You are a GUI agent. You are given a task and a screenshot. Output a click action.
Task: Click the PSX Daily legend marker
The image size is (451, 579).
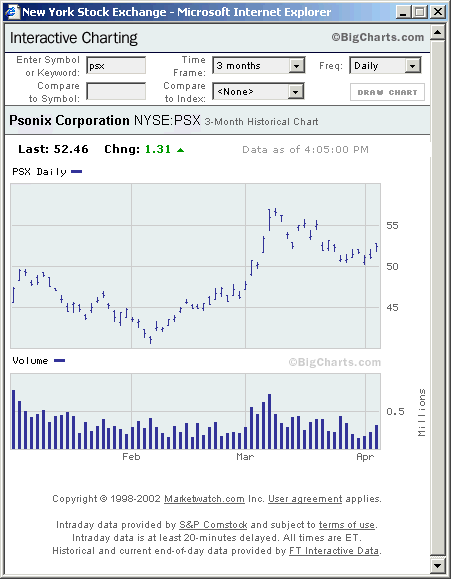[76, 171]
